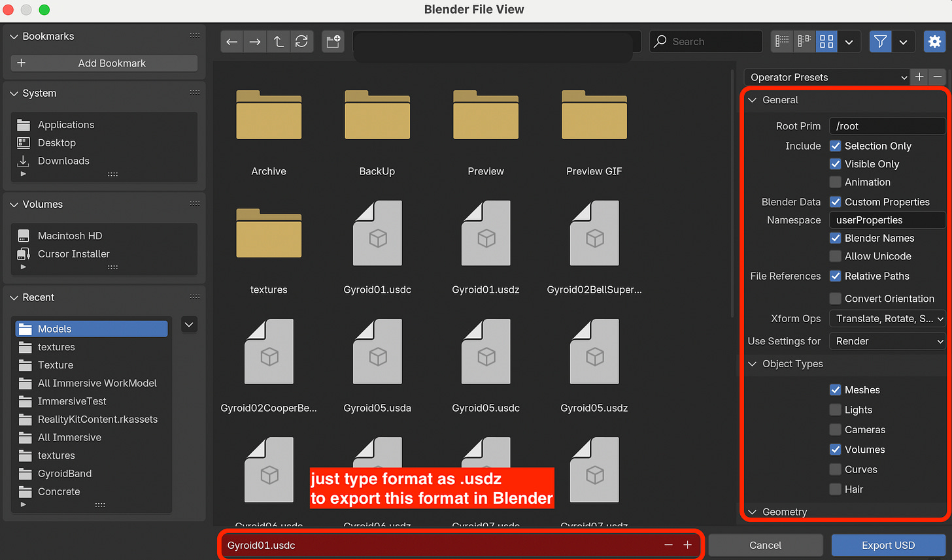Viewport: 952px width, 560px height.
Task: Change Use Settings for from Render
Action: click(x=887, y=340)
